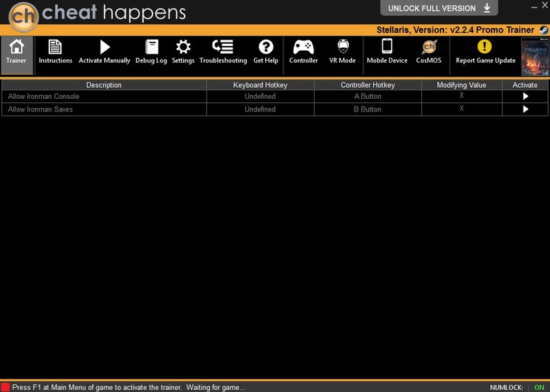Click Unlock Full Version button
The height and width of the screenshot is (392, 550).
(439, 8)
